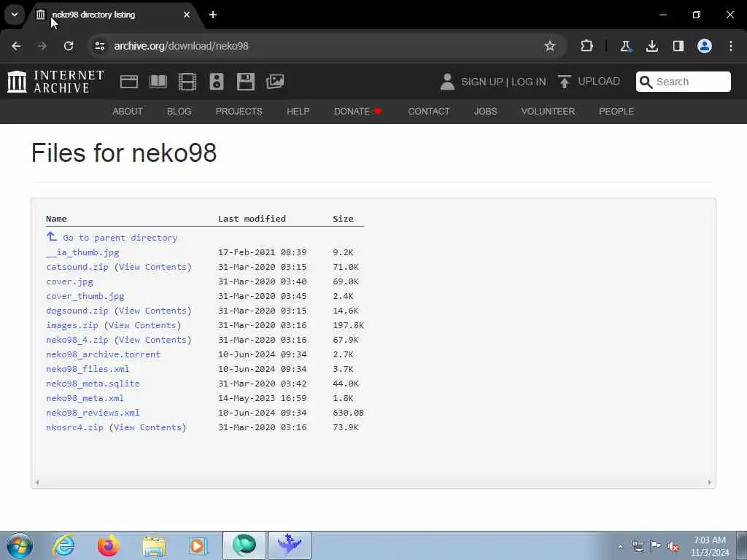
Task: Go back to previous page
Action: (x=16, y=46)
